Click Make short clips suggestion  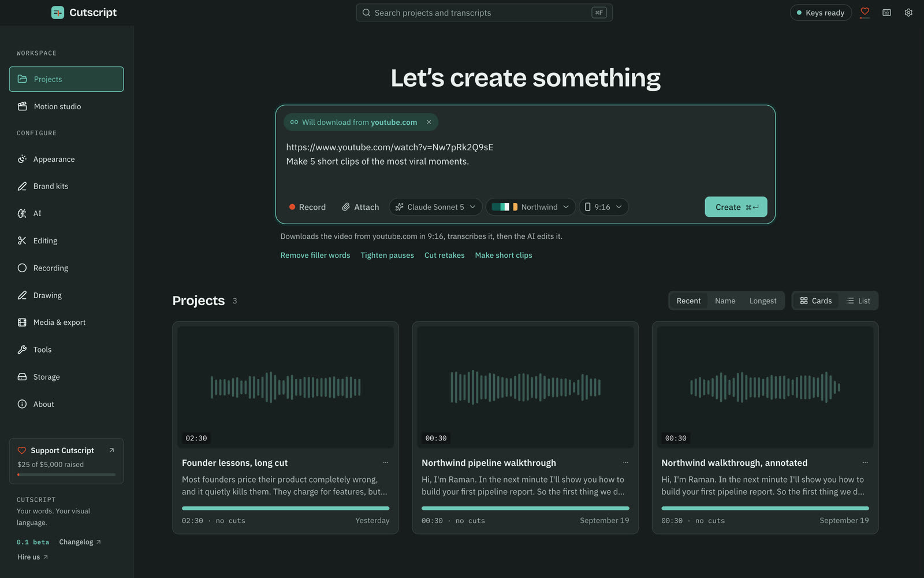click(x=504, y=255)
